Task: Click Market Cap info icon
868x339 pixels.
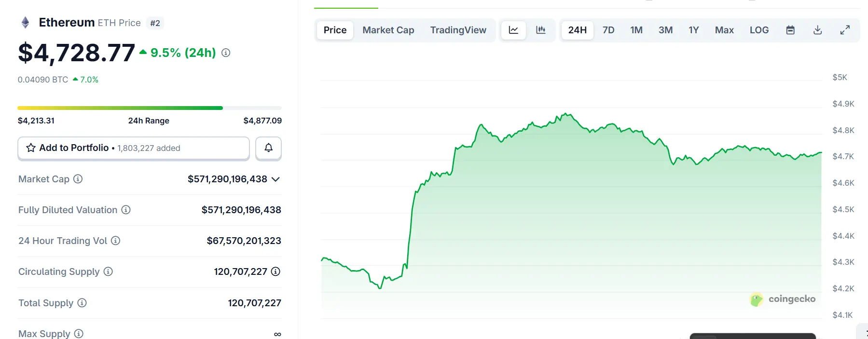Action: [78, 179]
